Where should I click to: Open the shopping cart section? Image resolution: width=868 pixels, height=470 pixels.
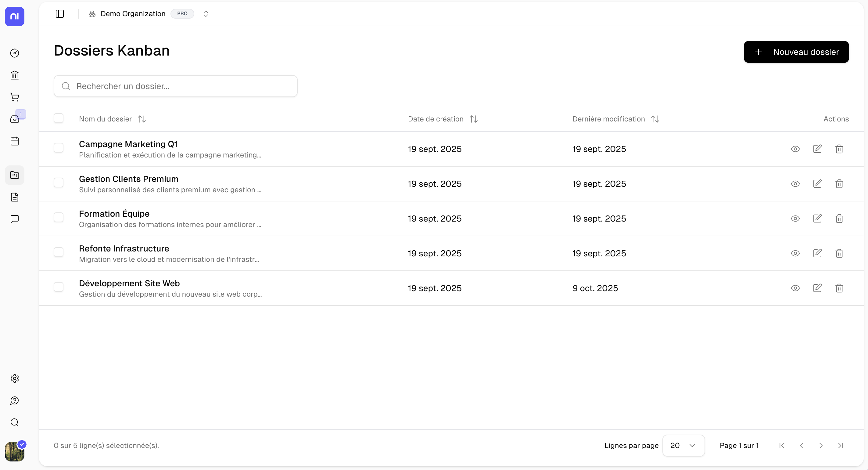(x=15, y=97)
